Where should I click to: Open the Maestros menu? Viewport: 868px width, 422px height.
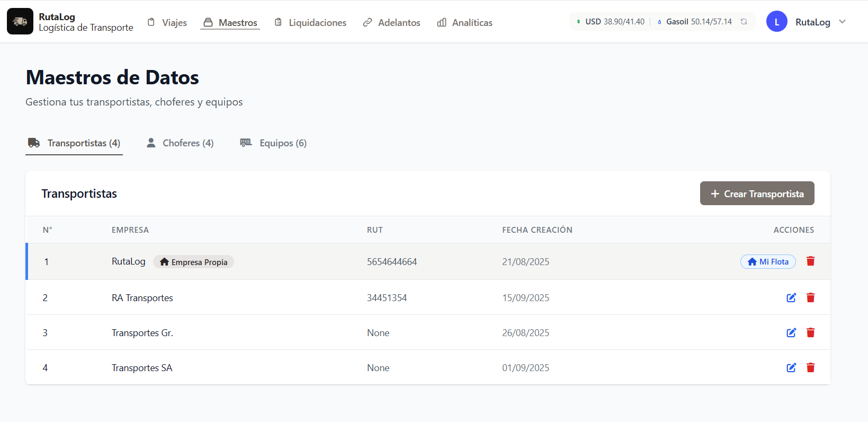230,22
